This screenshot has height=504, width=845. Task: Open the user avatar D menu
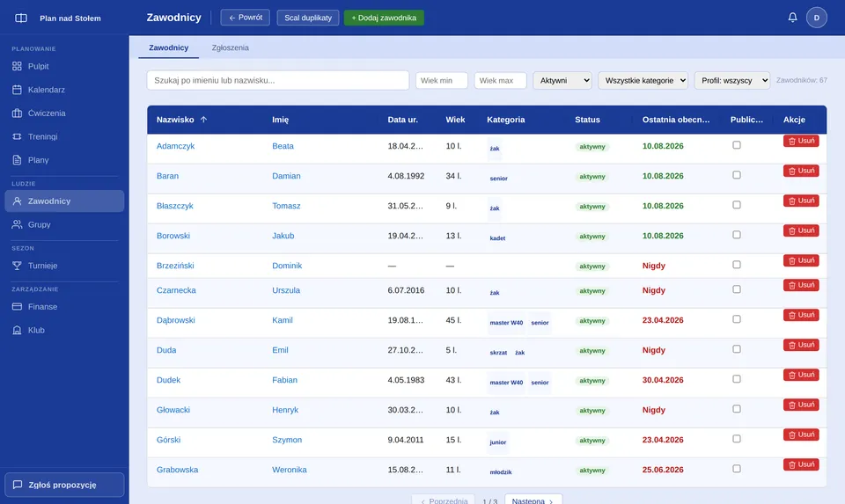point(817,18)
